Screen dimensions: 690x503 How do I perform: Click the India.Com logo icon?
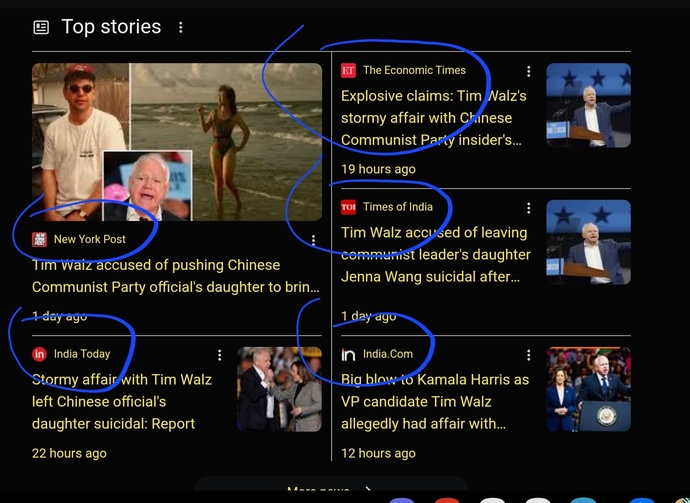(348, 355)
